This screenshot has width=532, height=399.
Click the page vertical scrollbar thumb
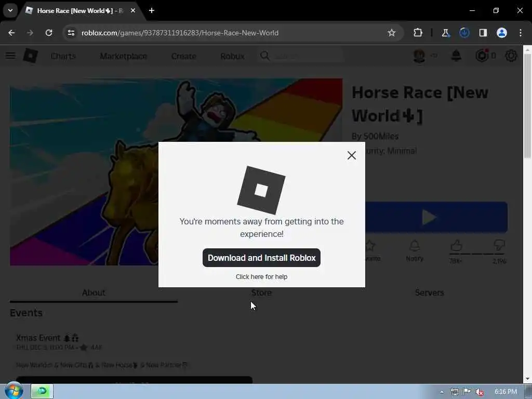527,105
